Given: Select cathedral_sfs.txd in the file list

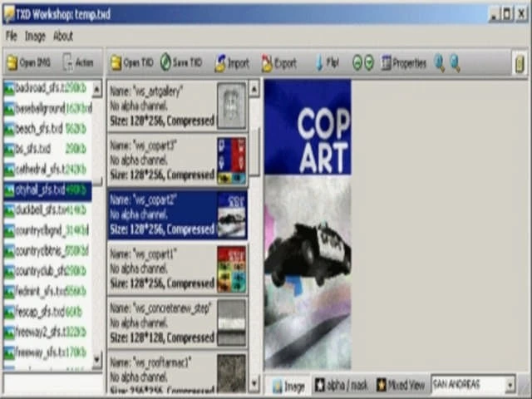Looking at the screenshot, I should click(x=47, y=170).
